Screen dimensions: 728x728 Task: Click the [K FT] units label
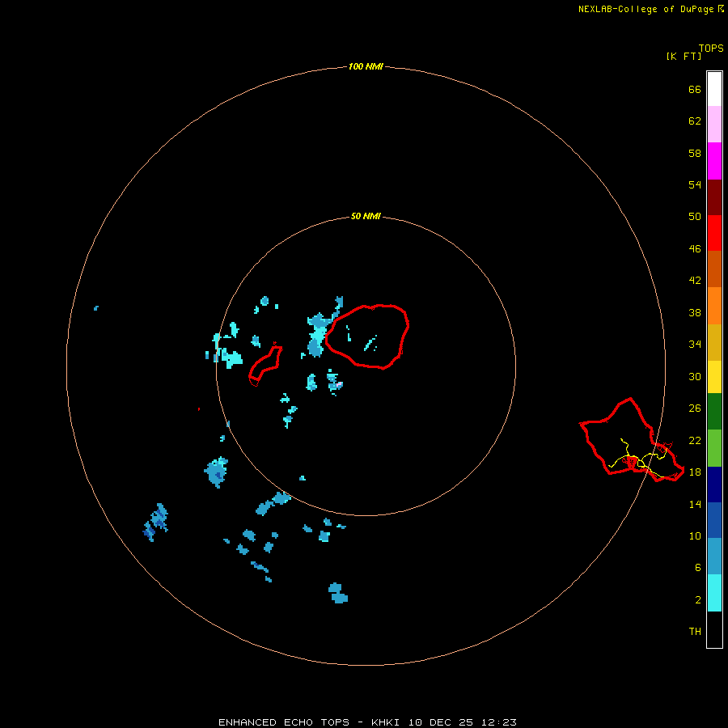pyautogui.click(x=684, y=56)
